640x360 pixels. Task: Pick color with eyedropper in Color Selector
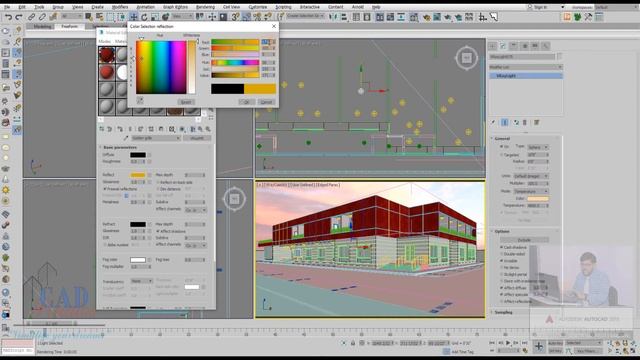coord(140,100)
